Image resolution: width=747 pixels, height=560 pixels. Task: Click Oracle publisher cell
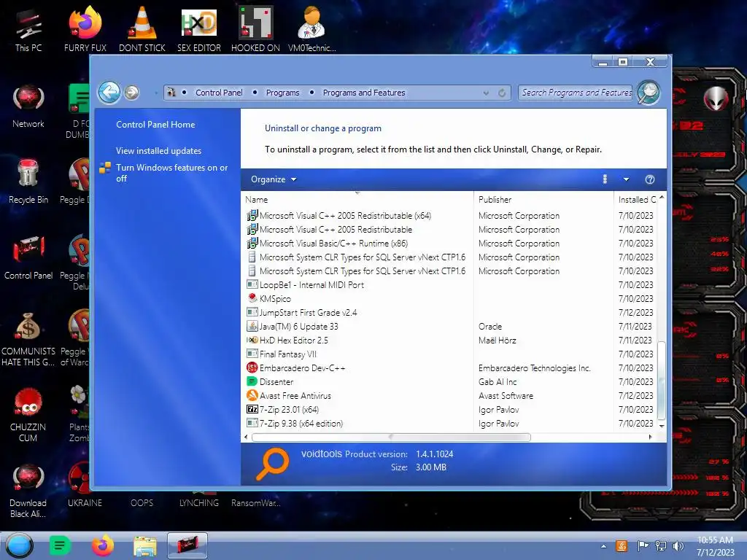[x=490, y=327]
